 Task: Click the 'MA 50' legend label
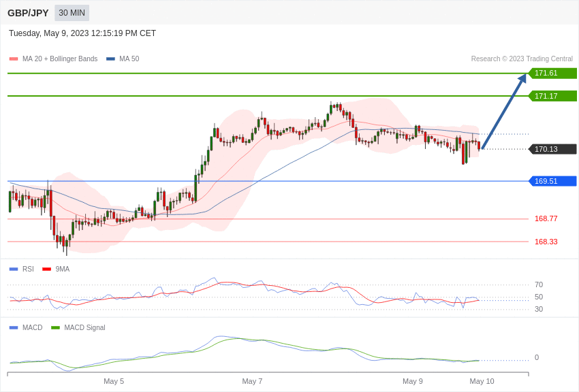(x=129, y=59)
